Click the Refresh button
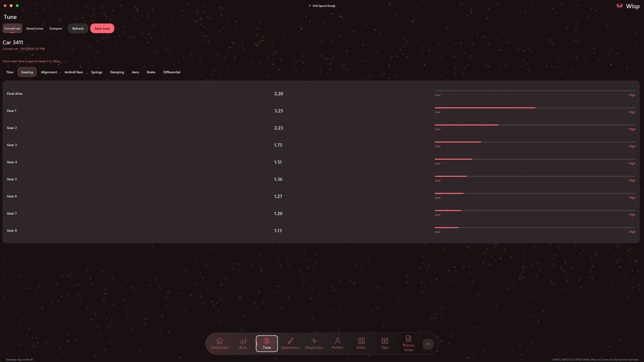 point(78,28)
